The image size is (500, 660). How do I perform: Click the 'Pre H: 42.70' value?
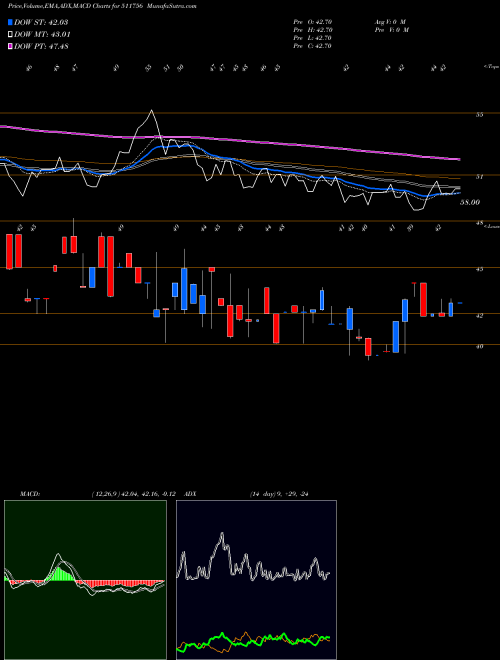coord(313,30)
